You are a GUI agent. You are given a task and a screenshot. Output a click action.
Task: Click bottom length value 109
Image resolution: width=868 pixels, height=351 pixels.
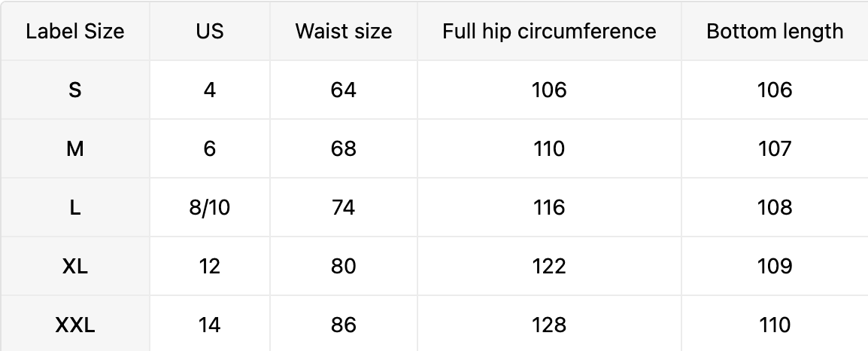click(x=775, y=267)
